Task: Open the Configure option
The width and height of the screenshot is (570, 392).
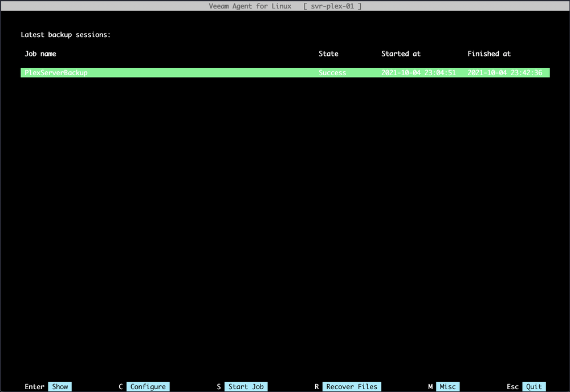Action: pyautogui.click(x=148, y=386)
